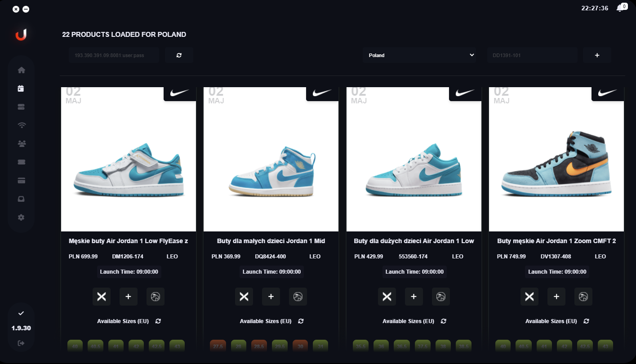636x364 pixels.
Task: Refresh available sizes for Jordan 1 Mid card
Action: point(301,321)
